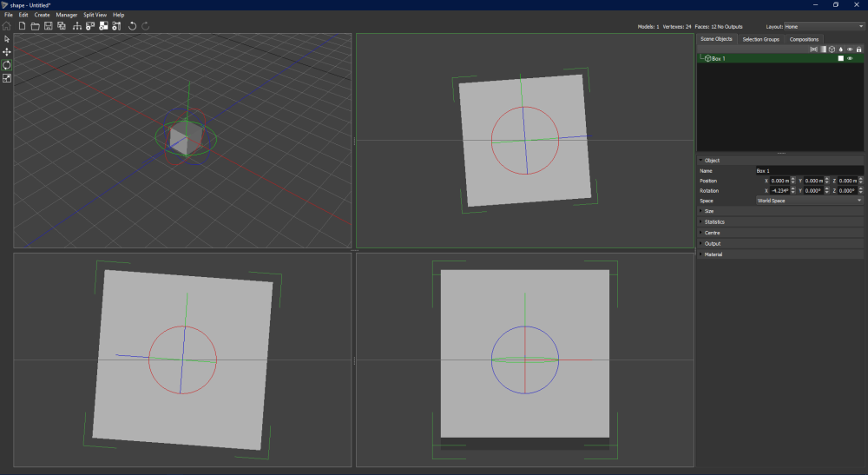Select the Scale tool
Screen dimensions: 868x475
tap(7, 78)
